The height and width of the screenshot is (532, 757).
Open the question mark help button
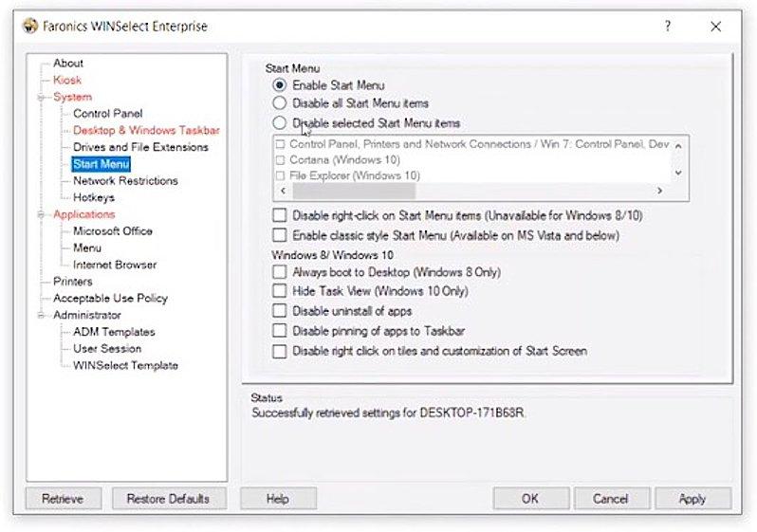(668, 26)
